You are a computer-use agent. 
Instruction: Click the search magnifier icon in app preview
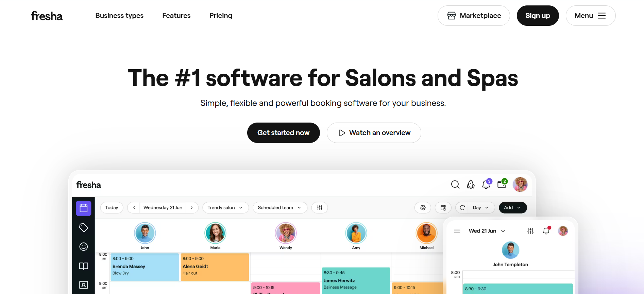point(455,184)
